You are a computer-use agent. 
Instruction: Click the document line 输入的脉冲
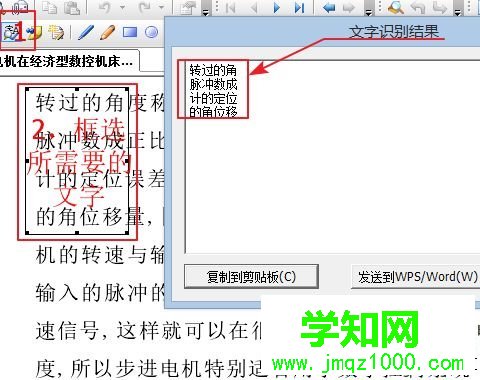pyautogui.click(x=100, y=293)
